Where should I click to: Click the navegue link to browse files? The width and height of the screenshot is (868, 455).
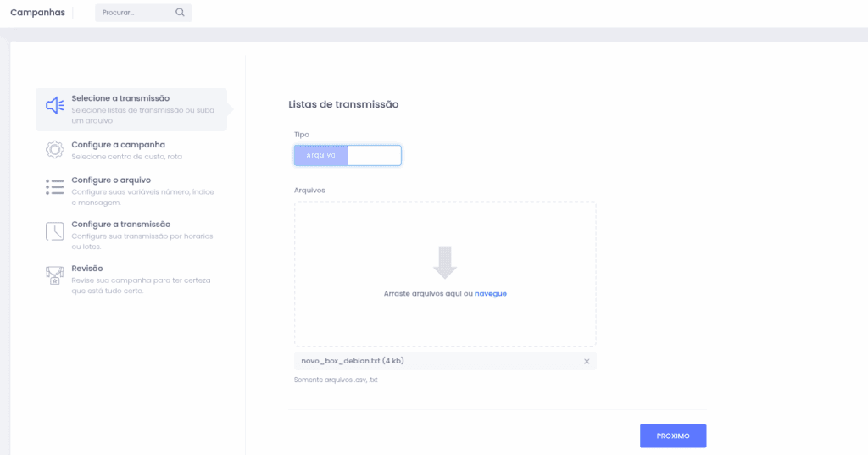491,293
